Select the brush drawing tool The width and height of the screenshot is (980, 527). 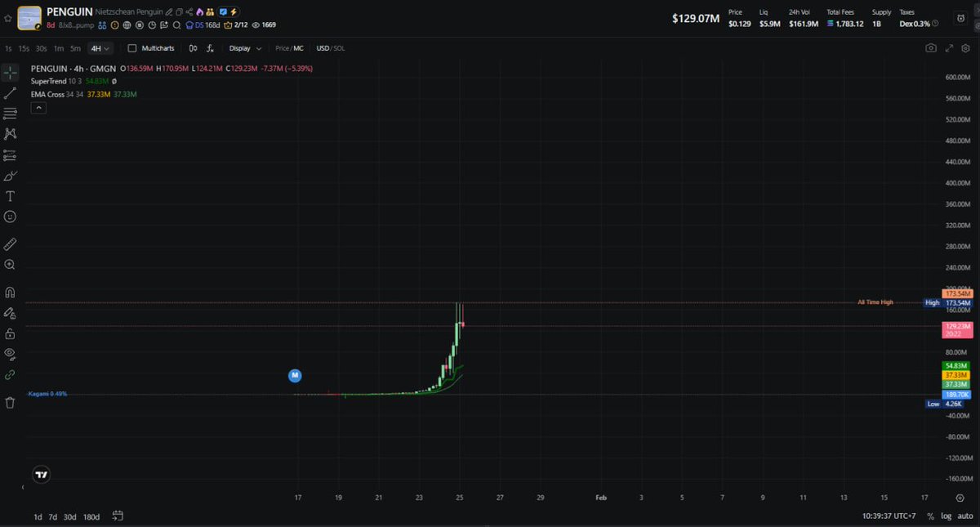11,176
